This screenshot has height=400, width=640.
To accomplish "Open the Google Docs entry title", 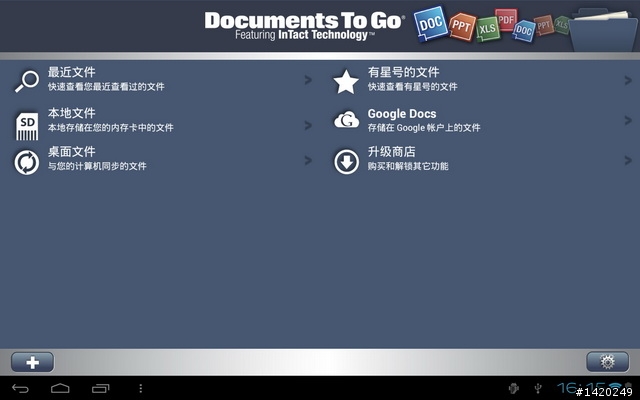I will [x=402, y=114].
